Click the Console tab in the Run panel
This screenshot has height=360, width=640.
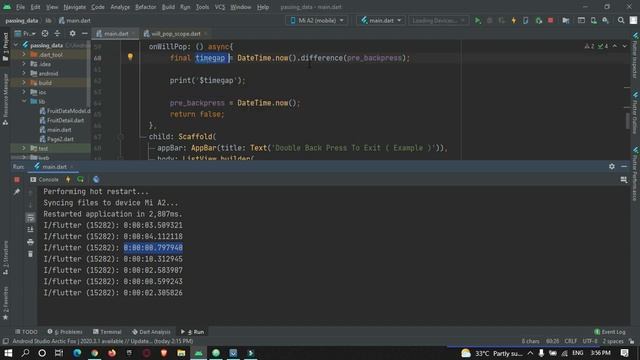click(44, 180)
